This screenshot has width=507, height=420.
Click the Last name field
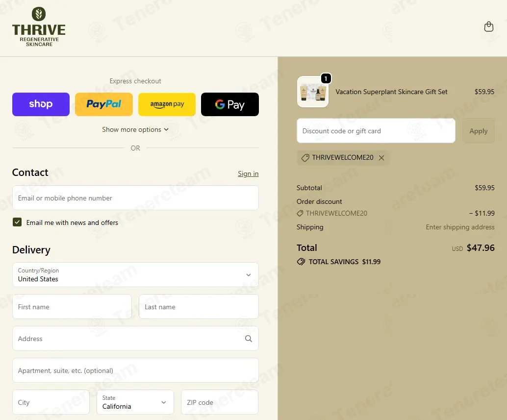[199, 307]
